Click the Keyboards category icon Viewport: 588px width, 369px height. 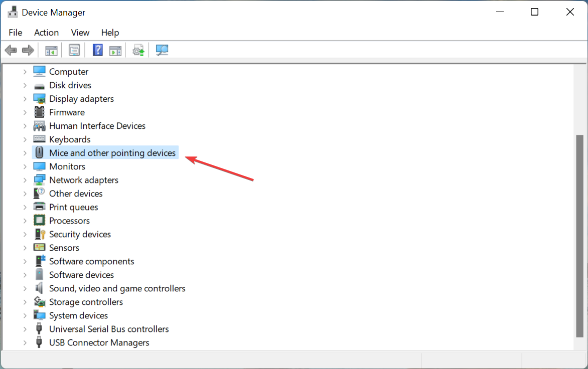39,139
